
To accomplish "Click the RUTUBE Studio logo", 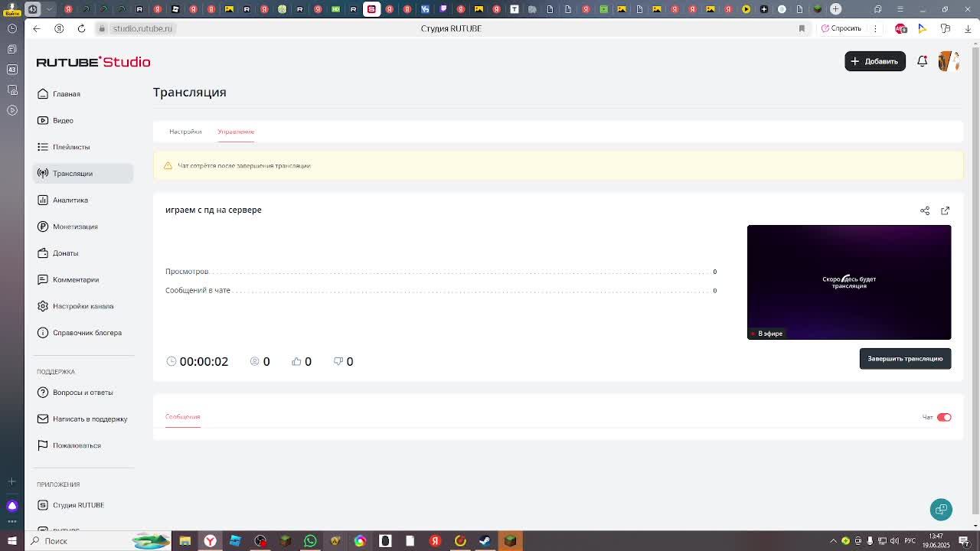I will 93,62.
